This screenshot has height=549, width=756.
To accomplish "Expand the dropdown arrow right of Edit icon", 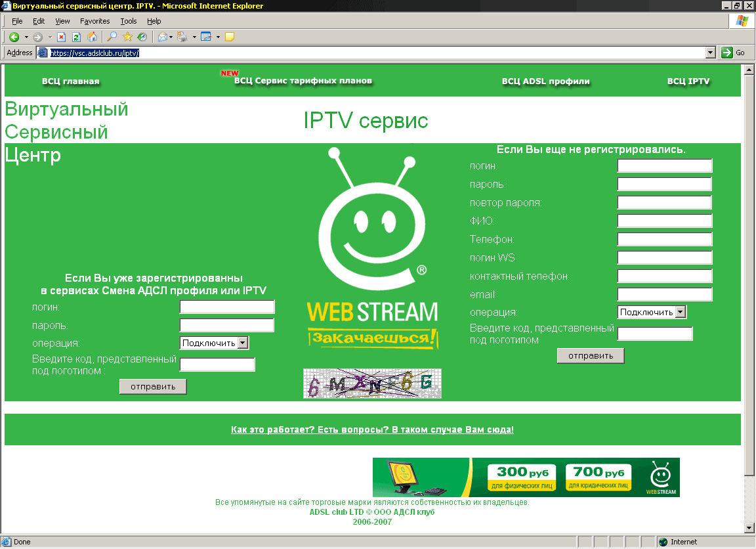I will pos(218,37).
